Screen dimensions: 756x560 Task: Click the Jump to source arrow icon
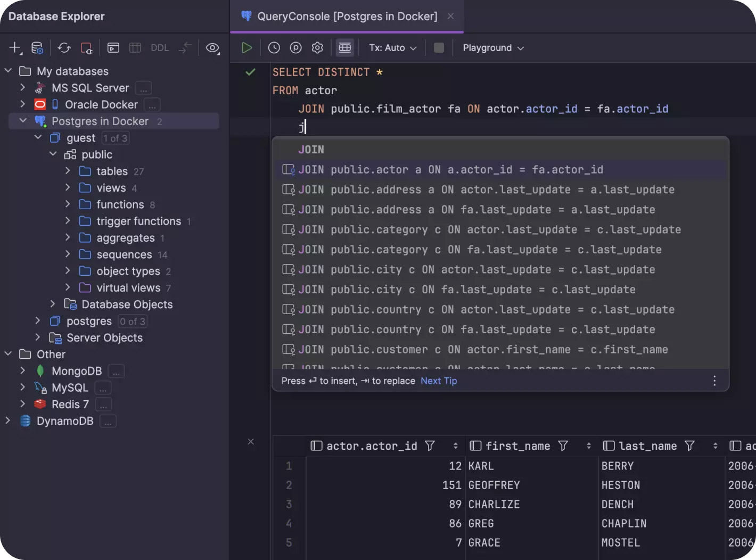185,48
